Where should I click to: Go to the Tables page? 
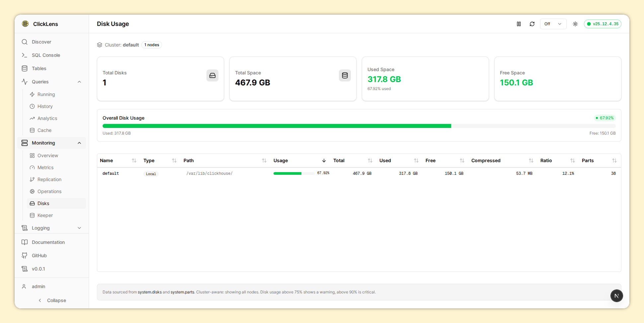39,68
